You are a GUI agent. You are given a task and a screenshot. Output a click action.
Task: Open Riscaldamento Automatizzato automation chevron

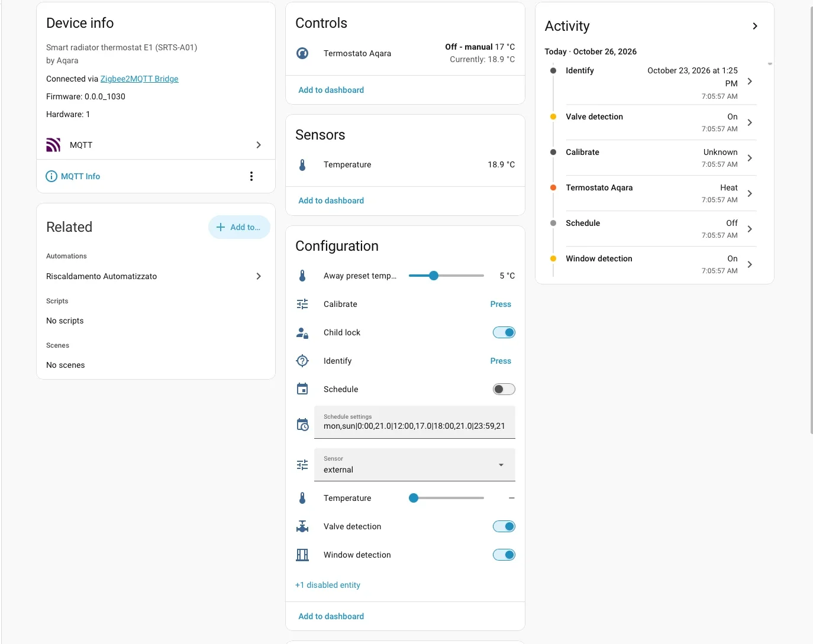coord(259,276)
